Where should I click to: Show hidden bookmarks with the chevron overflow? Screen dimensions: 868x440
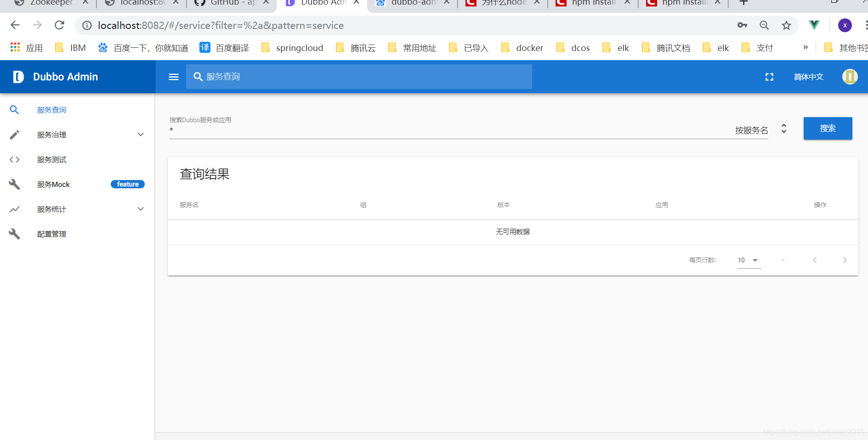click(806, 47)
